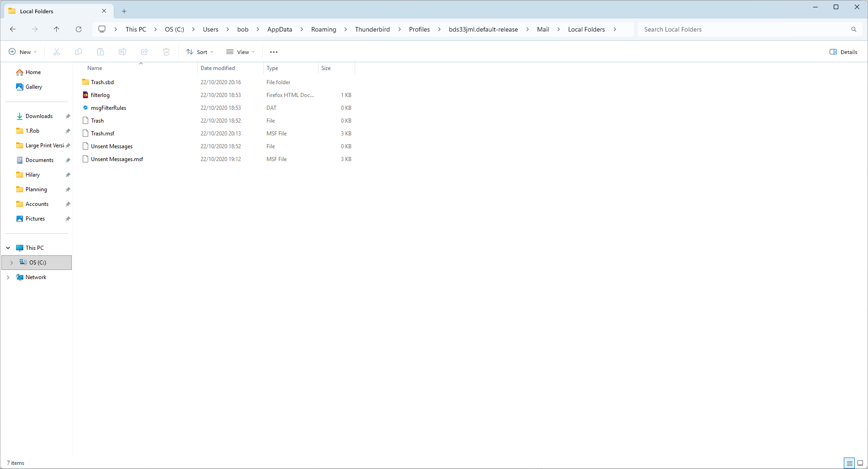Screen dimensions: 868x469
Task: Unpin Downloads using its pin icon
Action: point(68,116)
